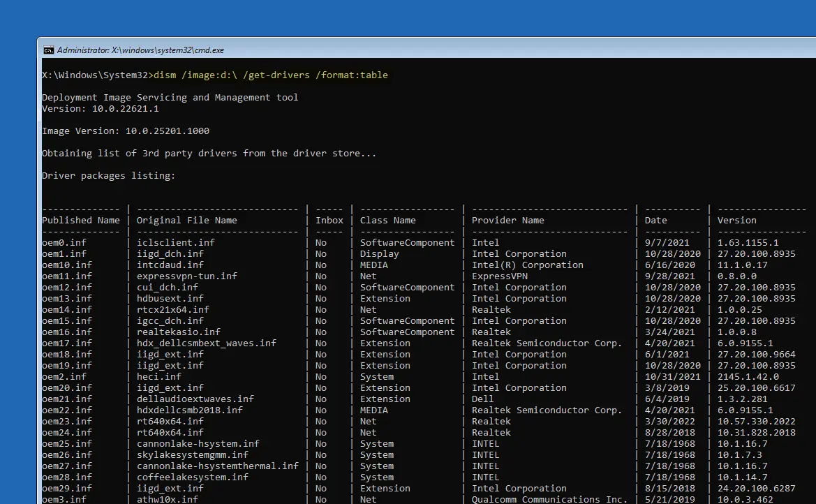Click the version 25.20.100.6617

[x=756, y=388]
